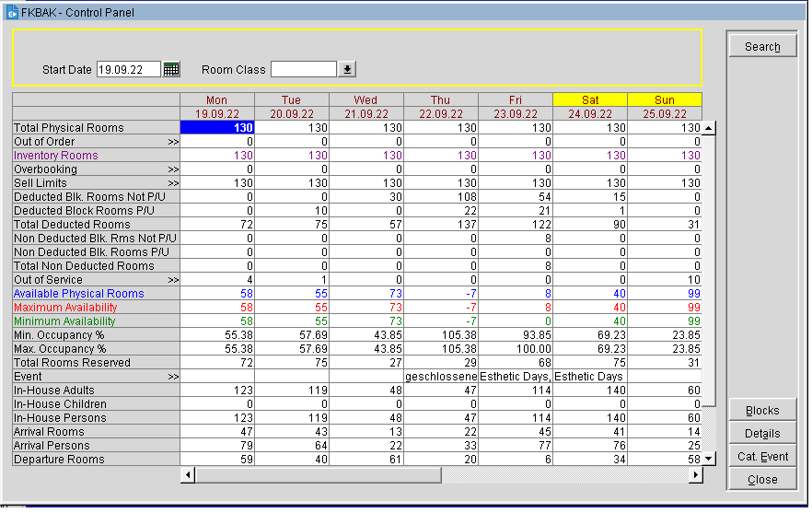Screen dimensions: 812x513
Task: Close the Control Panel via Close button
Action: [x=761, y=480]
